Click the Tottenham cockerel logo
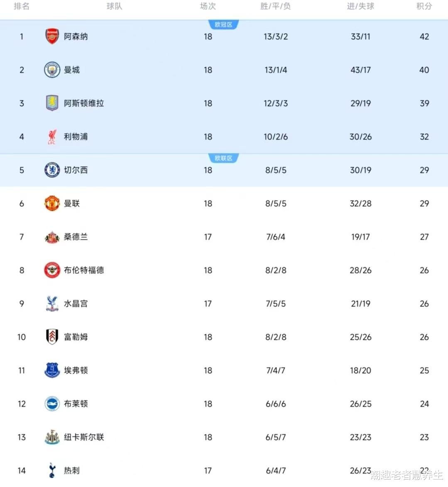 point(52,470)
